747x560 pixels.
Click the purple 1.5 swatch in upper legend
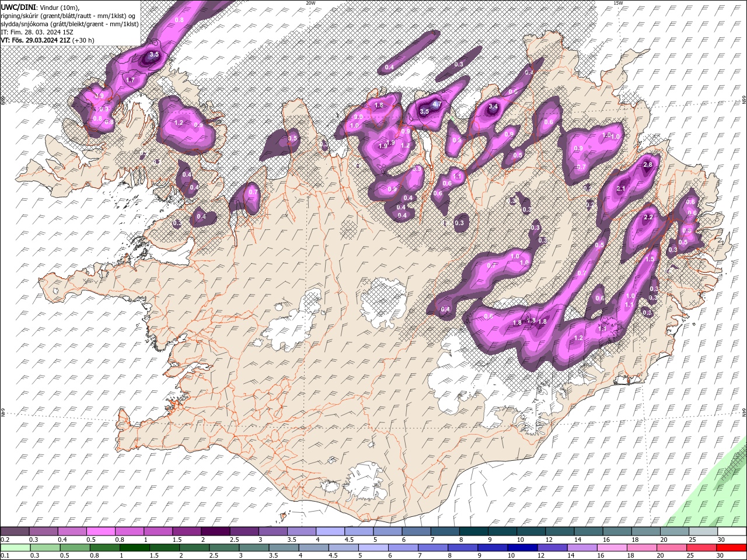187,531
